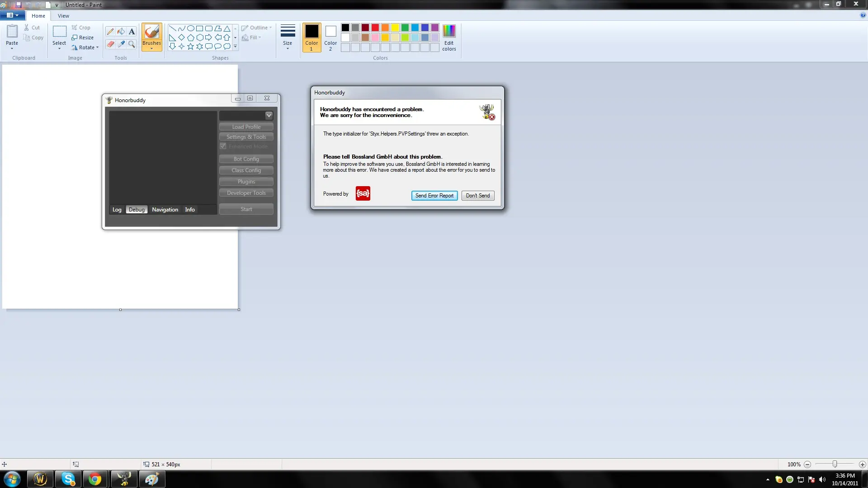The height and width of the screenshot is (488, 868).
Task: Select the Pencil tool in Paint
Action: 110,32
